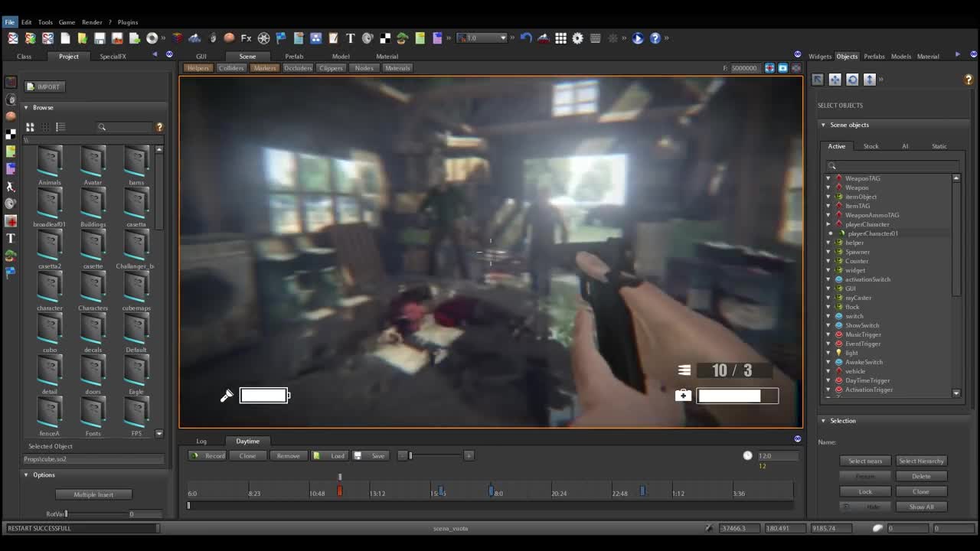
Task: Click the orange help icon in Objects panel
Action: click(x=969, y=80)
